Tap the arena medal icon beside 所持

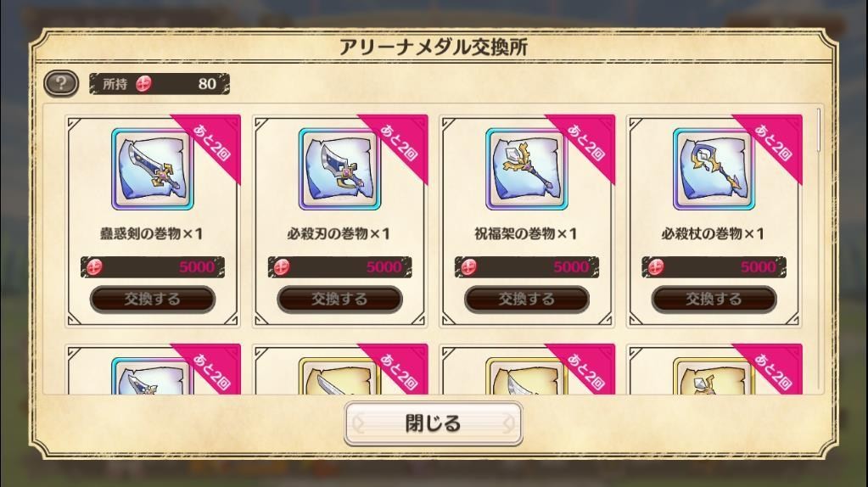[x=144, y=84]
